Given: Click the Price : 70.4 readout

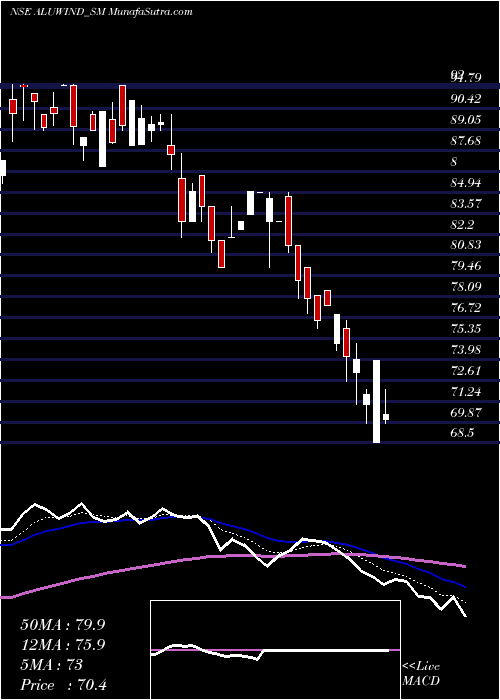Looking at the screenshot, I should (x=63, y=685).
